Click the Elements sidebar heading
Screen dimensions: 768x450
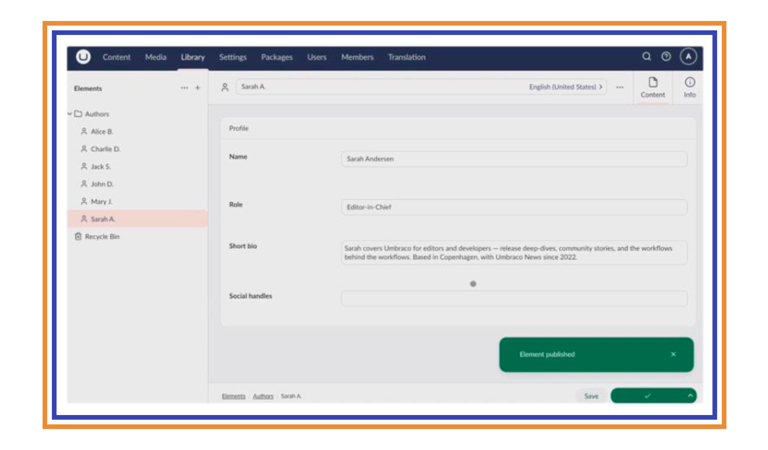click(x=88, y=88)
